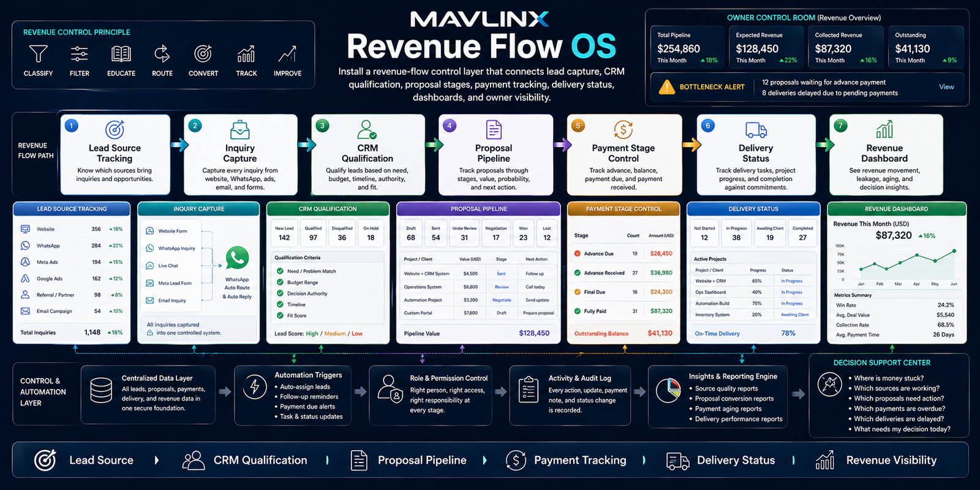Click the Track bar-chart icon
This screenshot has width=980, height=490.
tap(246, 54)
